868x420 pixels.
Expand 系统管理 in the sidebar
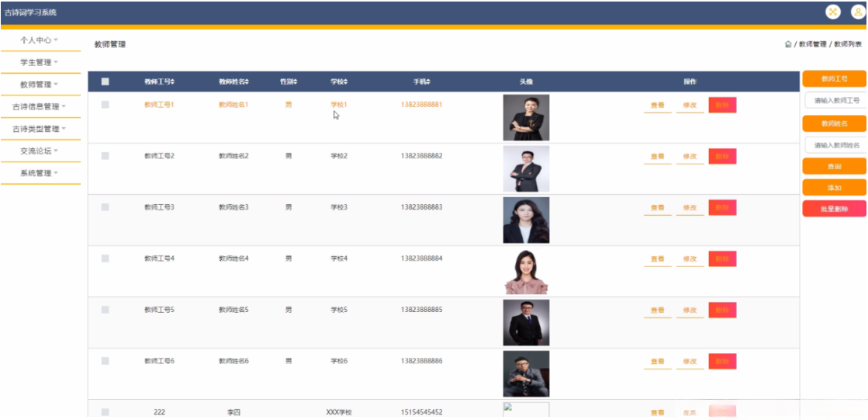pos(40,173)
